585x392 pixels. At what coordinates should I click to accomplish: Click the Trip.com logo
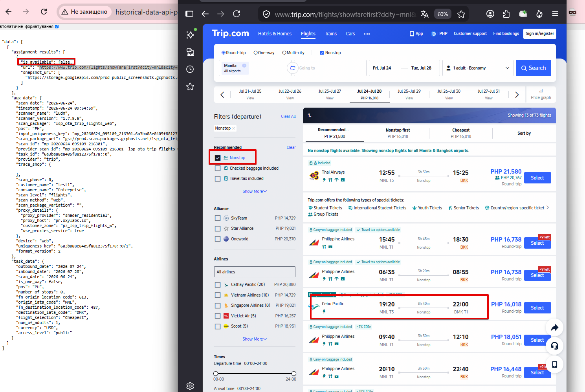231,33
